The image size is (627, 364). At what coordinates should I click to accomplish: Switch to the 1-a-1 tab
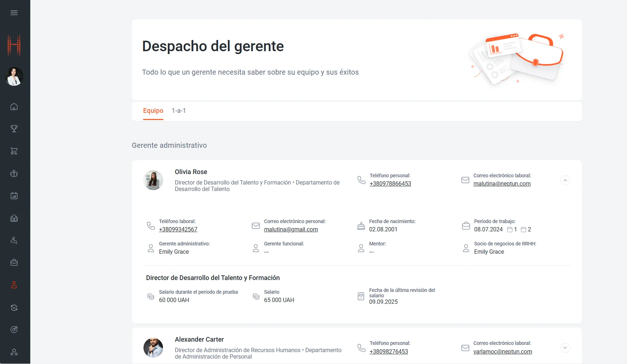point(178,111)
